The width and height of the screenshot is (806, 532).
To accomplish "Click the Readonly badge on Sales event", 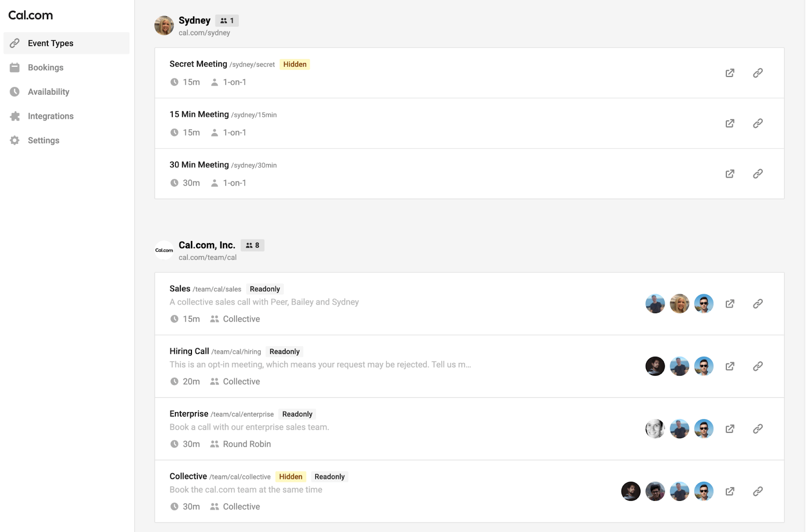I will point(265,289).
